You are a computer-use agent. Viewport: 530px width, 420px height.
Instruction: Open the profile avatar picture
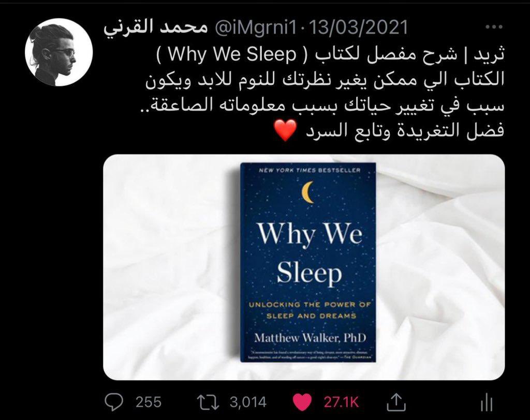point(59,52)
